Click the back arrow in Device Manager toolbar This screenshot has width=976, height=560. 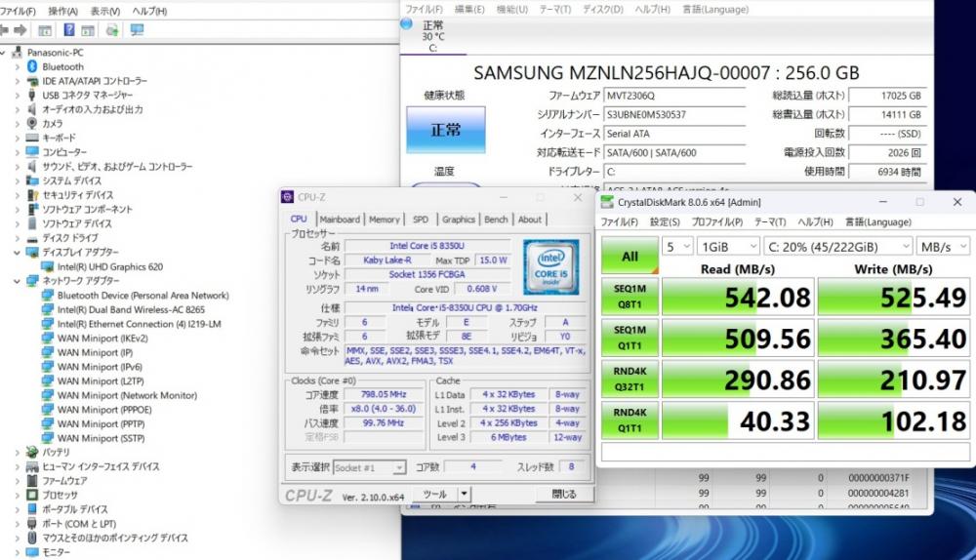pos(4,30)
